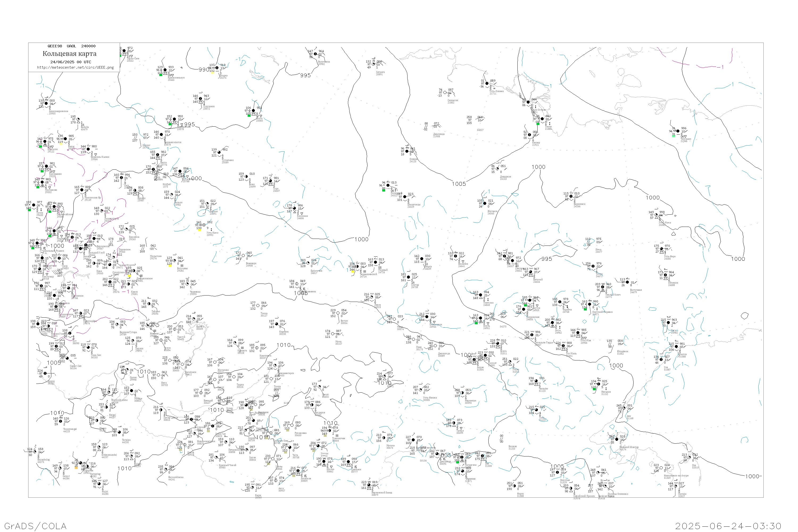Click the Туруханск station cloud-cover circle
The height and width of the screenshot is (532, 798).
coord(200,99)
